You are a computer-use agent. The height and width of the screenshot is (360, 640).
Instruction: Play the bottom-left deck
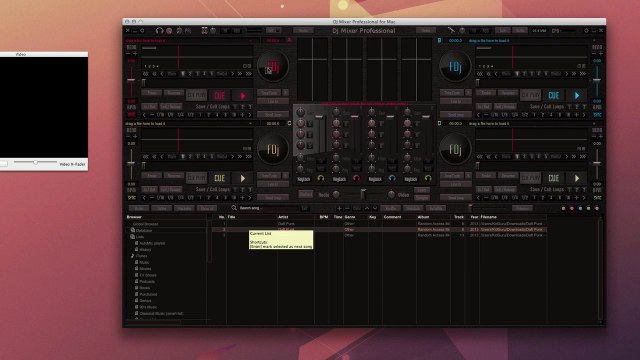pos(242,178)
